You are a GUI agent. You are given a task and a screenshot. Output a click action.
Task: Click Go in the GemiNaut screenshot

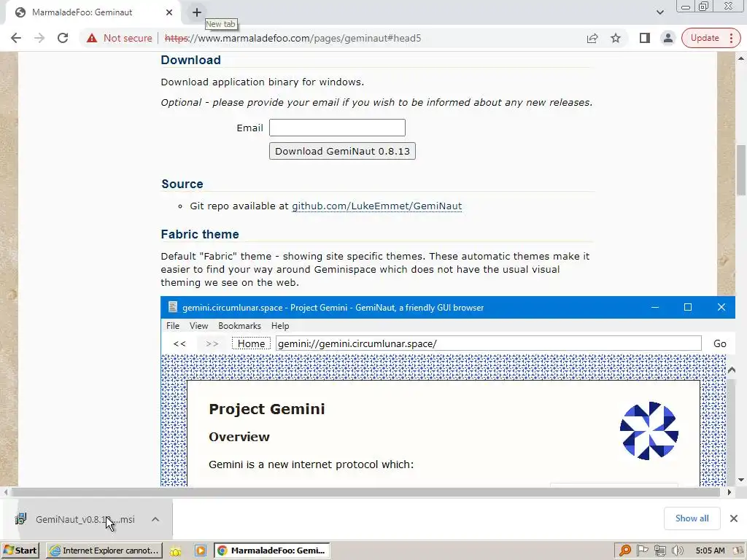(x=719, y=343)
